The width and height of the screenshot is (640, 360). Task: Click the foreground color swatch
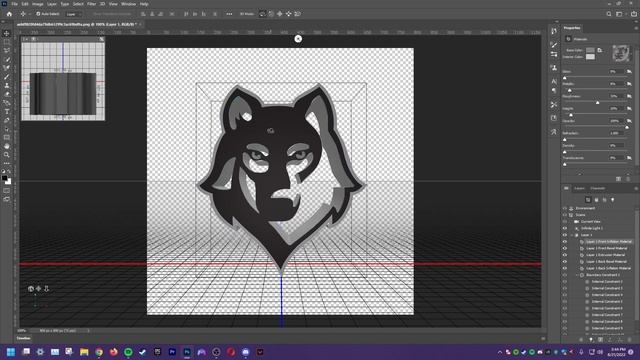pos(4,178)
